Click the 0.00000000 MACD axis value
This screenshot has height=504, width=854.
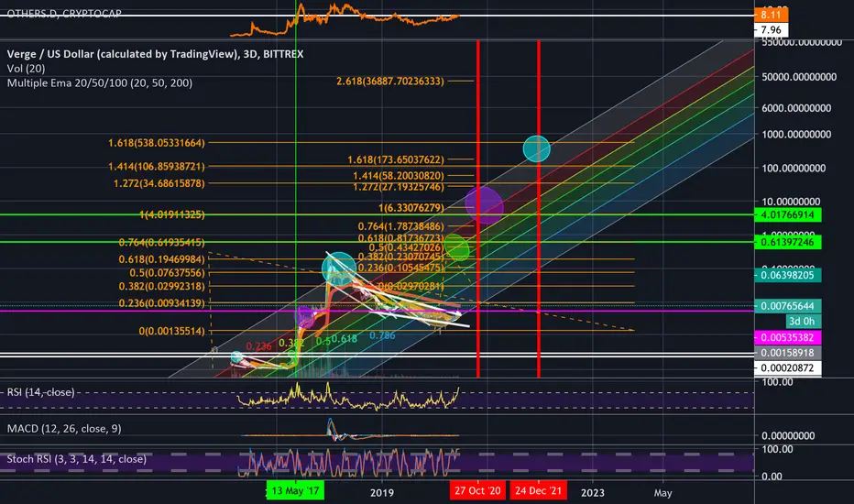788,436
